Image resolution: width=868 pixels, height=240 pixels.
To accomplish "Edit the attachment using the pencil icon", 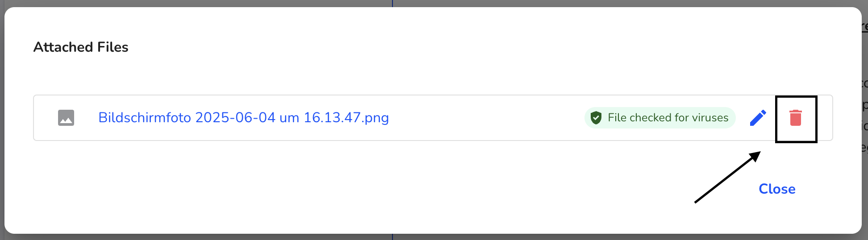I will pyautogui.click(x=758, y=118).
